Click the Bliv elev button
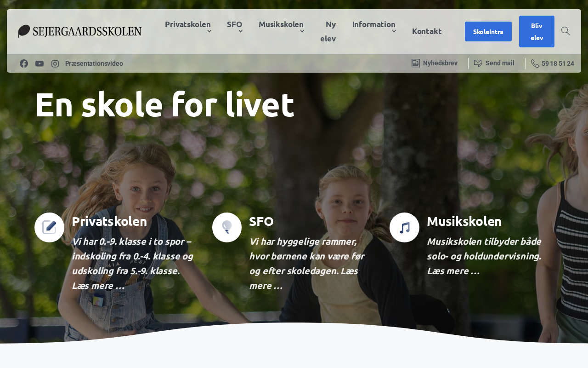The width and height of the screenshot is (588, 368). 537,31
